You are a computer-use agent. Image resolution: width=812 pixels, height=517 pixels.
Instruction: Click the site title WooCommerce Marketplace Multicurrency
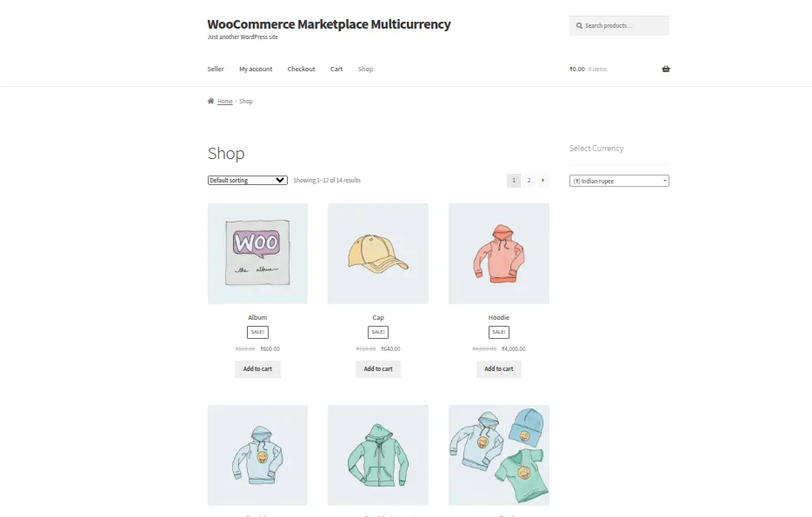329,24
